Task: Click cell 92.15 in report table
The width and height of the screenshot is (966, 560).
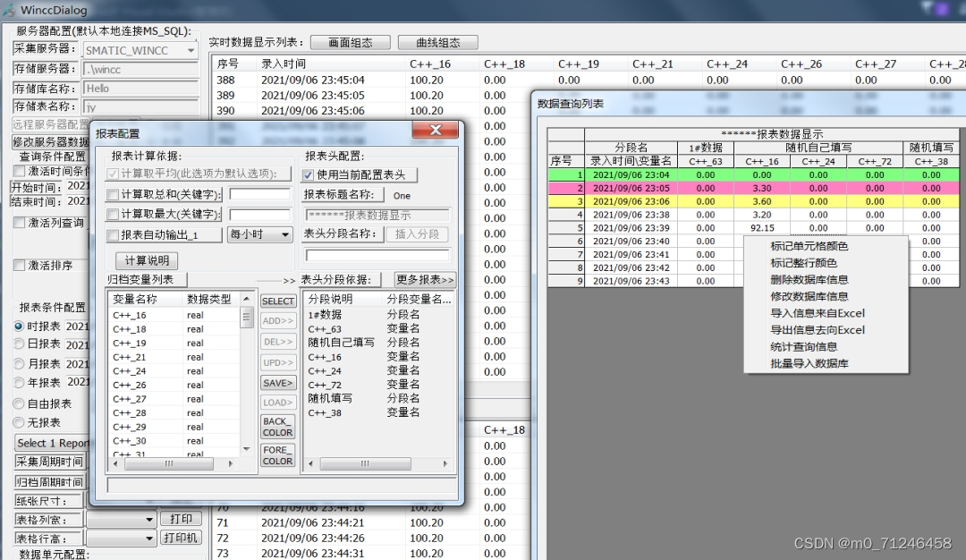Action: tap(762, 228)
